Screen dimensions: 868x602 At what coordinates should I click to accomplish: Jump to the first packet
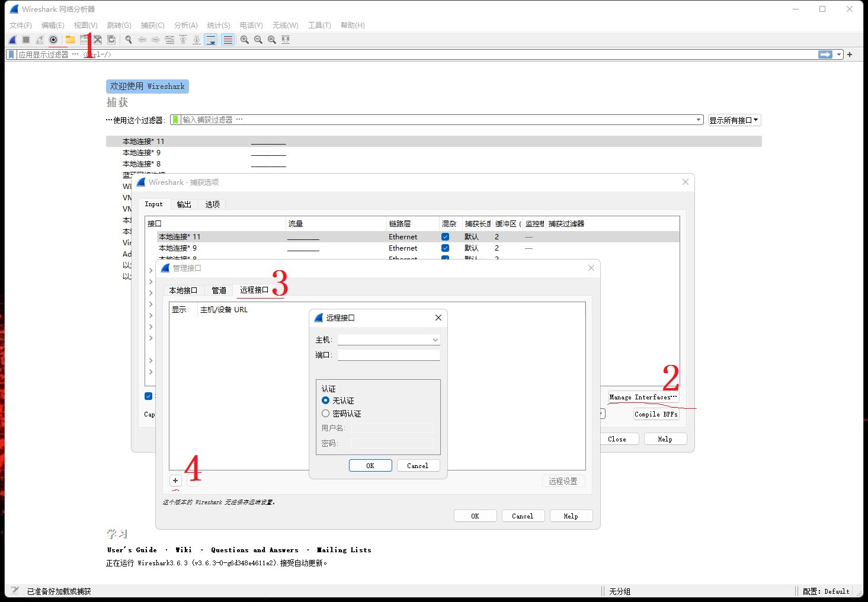click(x=183, y=40)
